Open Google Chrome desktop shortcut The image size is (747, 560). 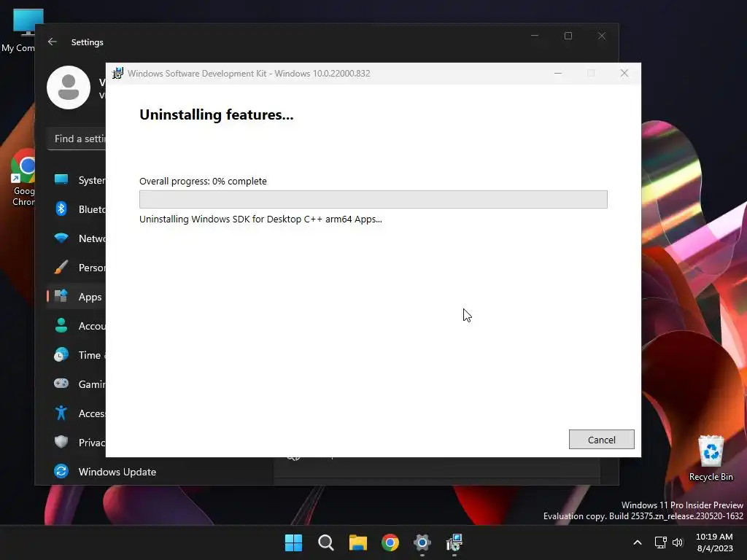(23, 178)
